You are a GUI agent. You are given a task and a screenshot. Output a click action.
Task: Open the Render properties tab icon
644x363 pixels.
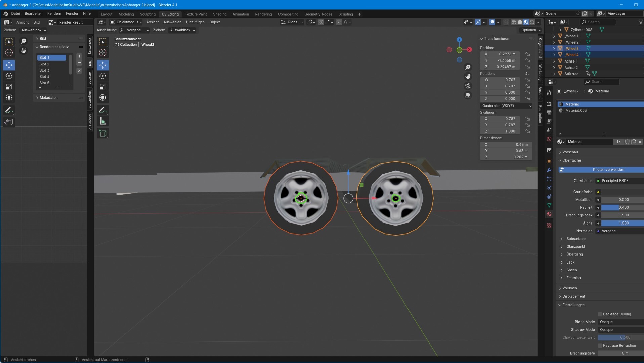coord(549,104)
